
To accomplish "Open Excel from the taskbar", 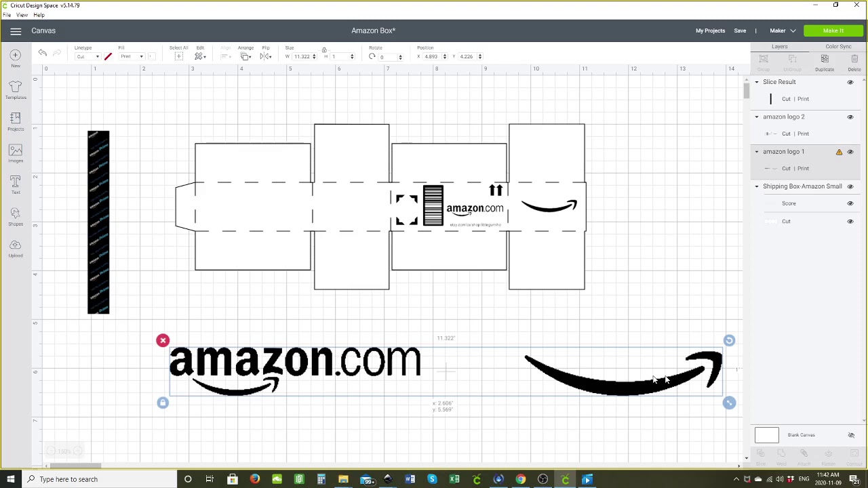I will click(x=454, y=479).
